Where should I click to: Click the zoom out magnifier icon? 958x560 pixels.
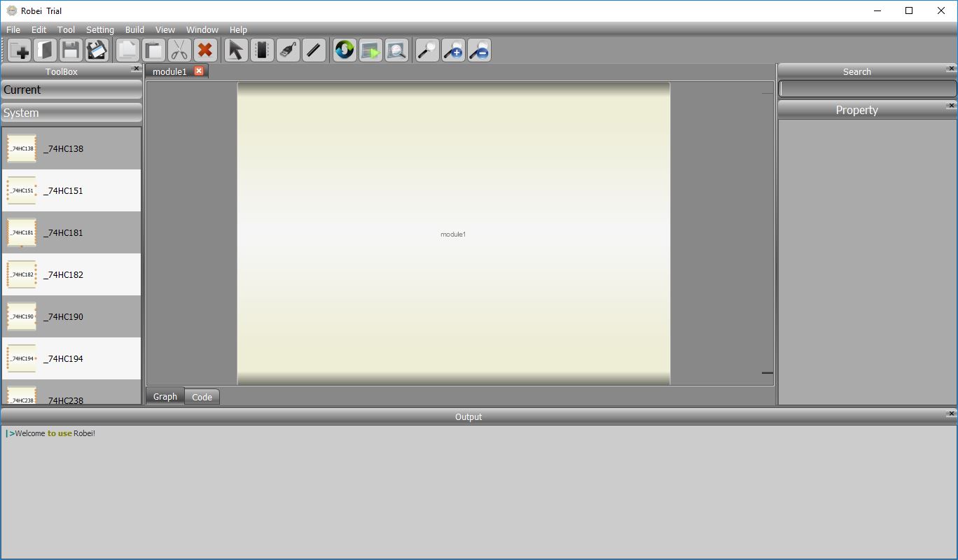479,50
